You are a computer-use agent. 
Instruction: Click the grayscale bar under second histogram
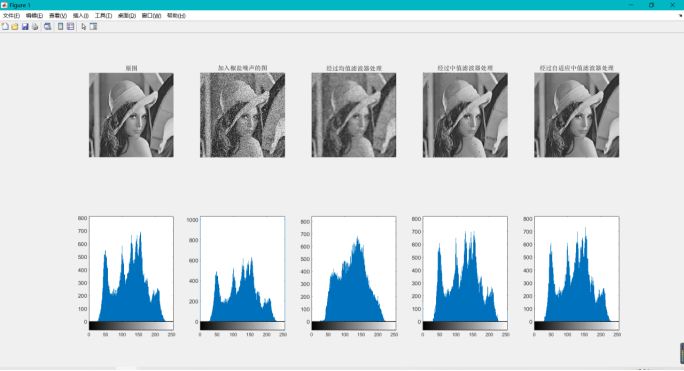coord(243,326)
